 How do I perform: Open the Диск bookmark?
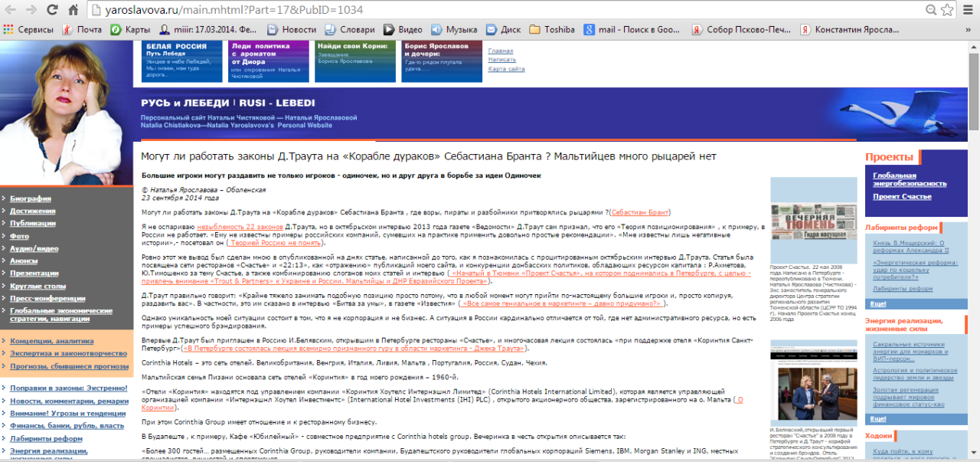click(x=503, y=30)
